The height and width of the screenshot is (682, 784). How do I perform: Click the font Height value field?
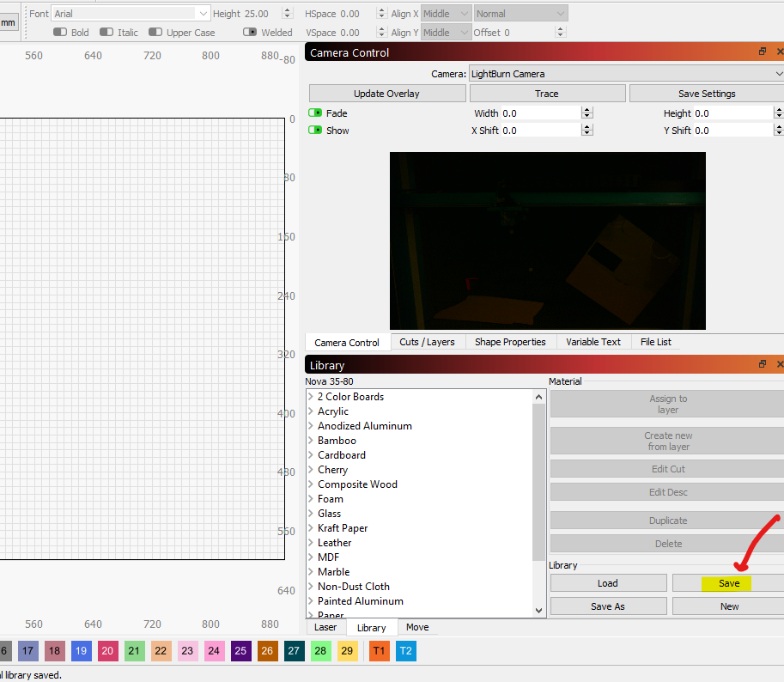pyautogui.click(x=262, y=14)
